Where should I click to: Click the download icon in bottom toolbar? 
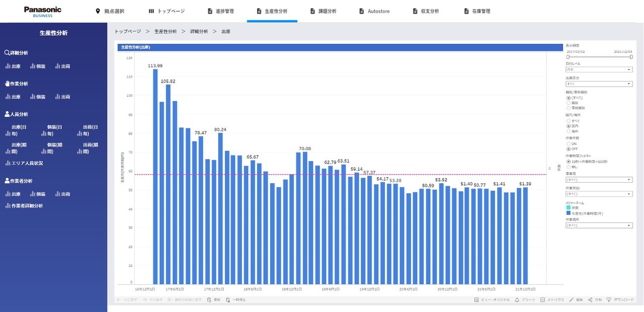(x=609, y=300)
